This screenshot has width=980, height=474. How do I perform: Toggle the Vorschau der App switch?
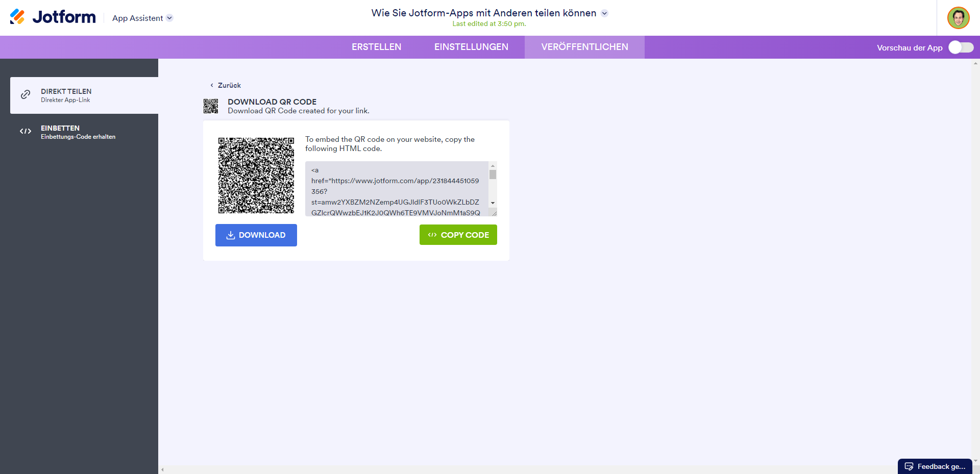[x=961, y=47]
